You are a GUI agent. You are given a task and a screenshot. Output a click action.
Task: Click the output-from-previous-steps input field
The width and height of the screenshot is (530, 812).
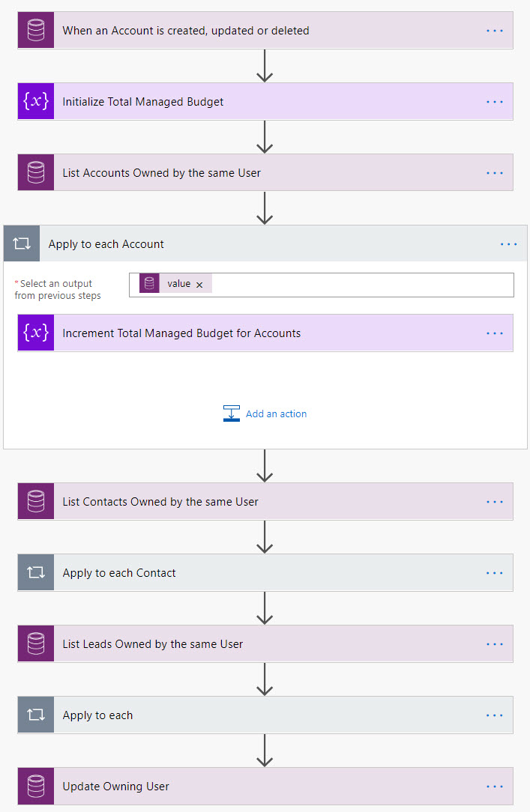click(x=360, y=285)
